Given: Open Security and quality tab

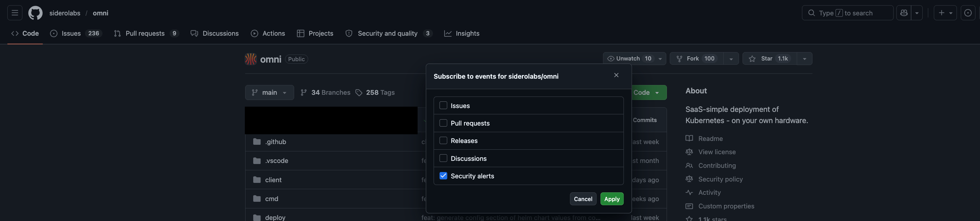Looking at the screenshot, I should pyautogui.click(x=389, y=34).
